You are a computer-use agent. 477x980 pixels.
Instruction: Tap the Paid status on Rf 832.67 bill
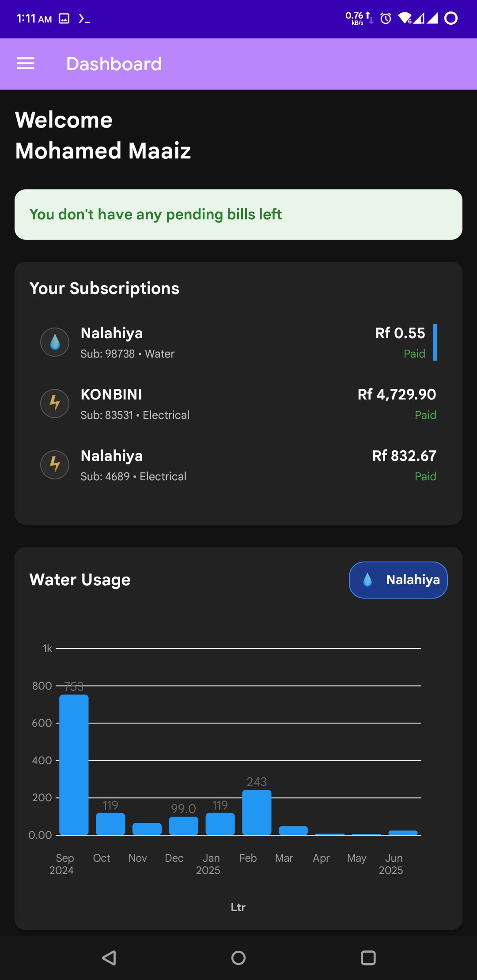coord(425,476)
